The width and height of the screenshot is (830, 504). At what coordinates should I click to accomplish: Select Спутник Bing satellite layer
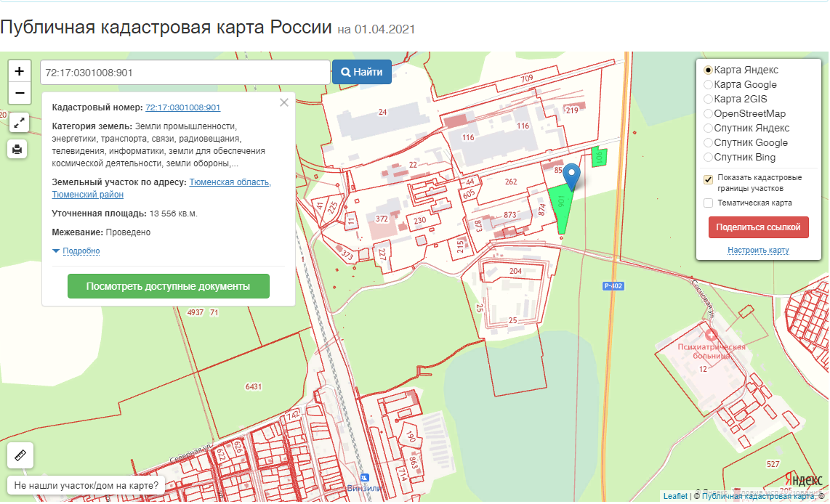click(708, 157)
